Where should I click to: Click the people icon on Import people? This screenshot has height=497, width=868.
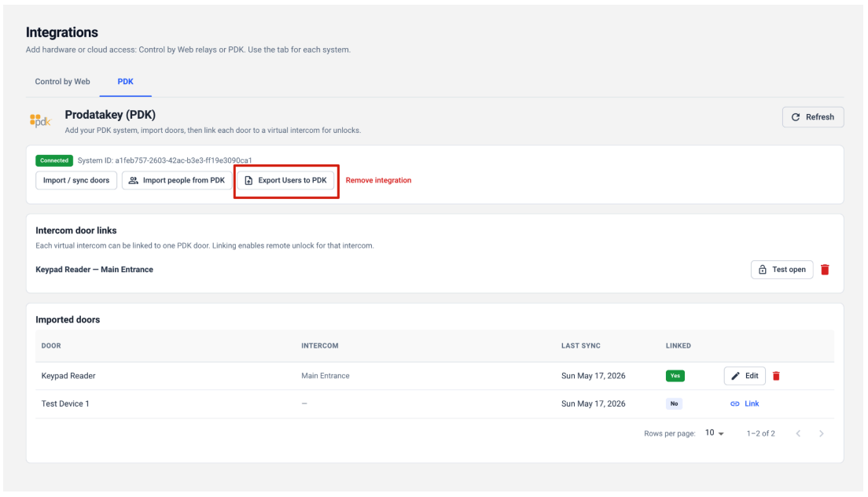[x=134, y=180]
